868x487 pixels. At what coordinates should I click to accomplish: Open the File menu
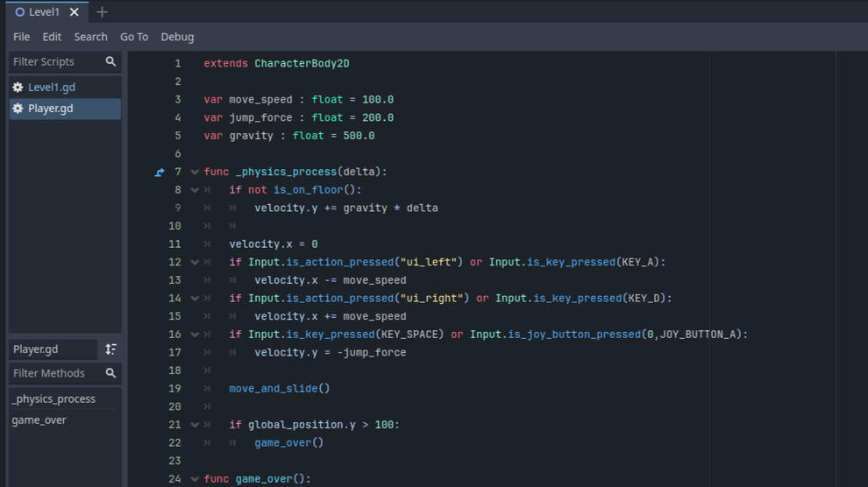(x=22, y=37)
